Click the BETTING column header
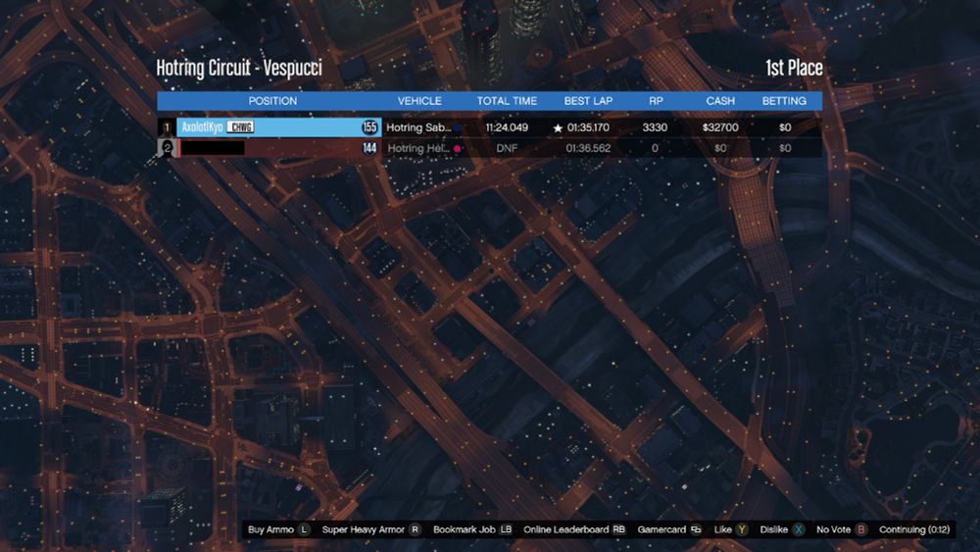The image size is (980, 552). (x=784, y=101)
